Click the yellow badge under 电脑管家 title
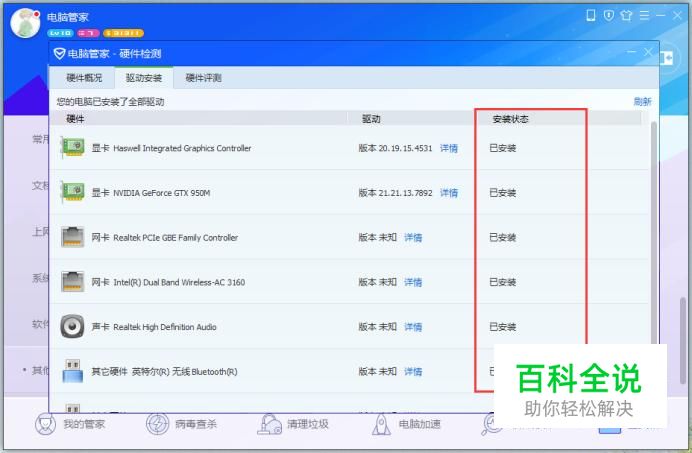692x453 pixels. (123, 33)
